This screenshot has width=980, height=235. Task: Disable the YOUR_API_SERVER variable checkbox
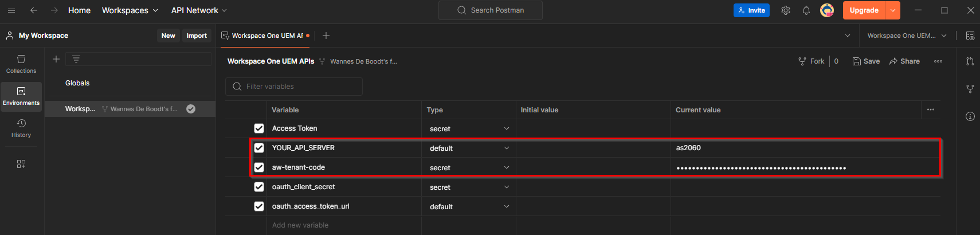(259, 148)
